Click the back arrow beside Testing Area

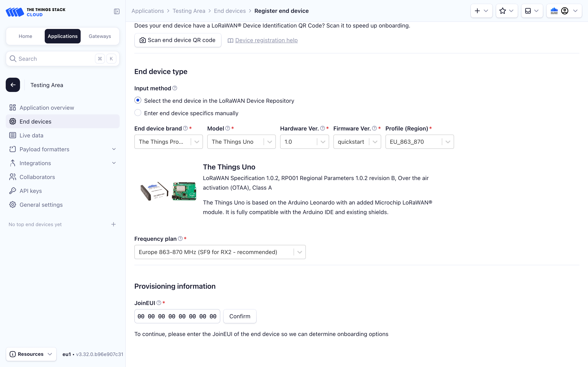point(13,85)
